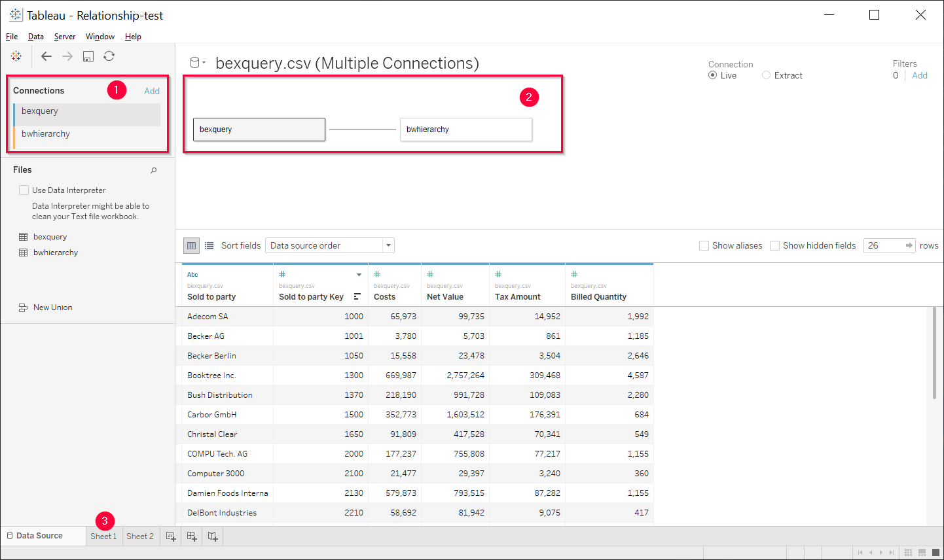The height and width of the screenshot is (560, 944).
Task: Open the data source cylinder icon menu
Action: pos(197,63)
